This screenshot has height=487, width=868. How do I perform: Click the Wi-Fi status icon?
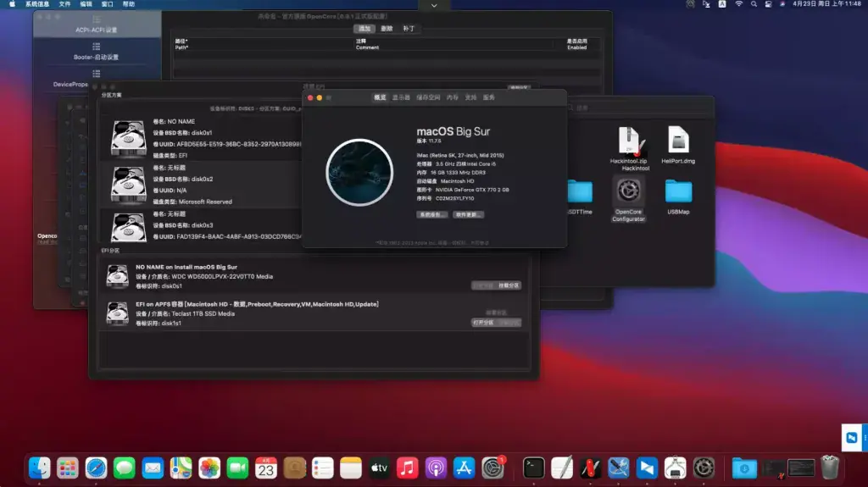[x=738, y=4]
